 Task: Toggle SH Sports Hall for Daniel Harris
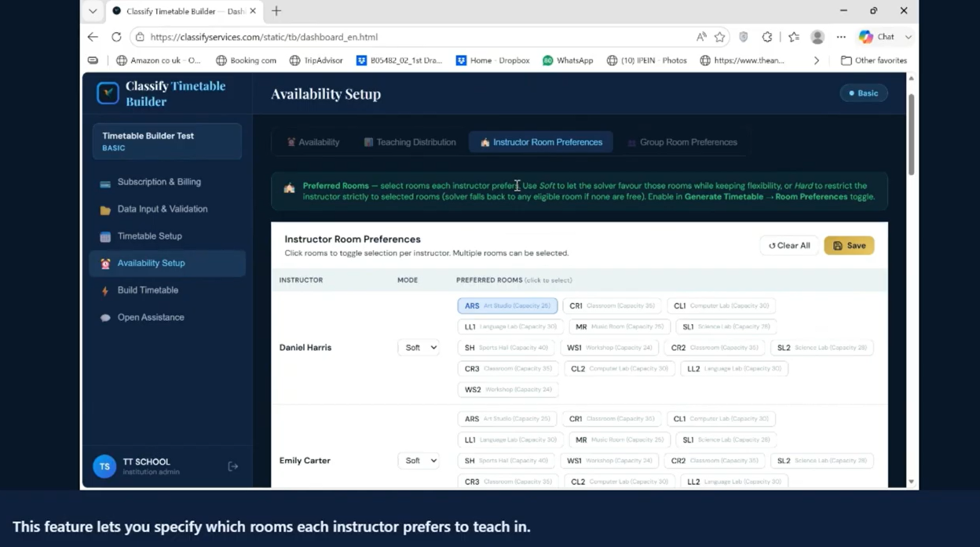506,348
